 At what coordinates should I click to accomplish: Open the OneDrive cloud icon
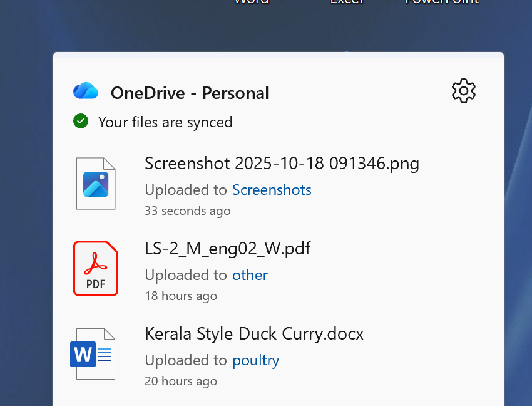click(x=86, y=91)
